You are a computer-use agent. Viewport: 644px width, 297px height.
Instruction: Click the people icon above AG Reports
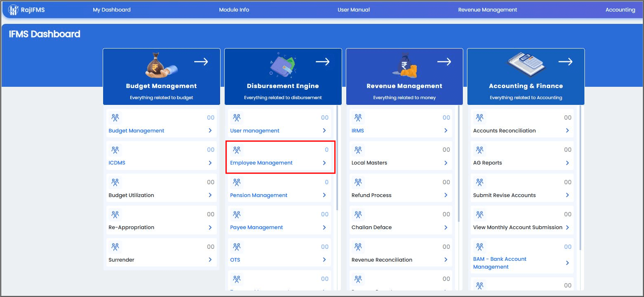click(x=480, y=150)
